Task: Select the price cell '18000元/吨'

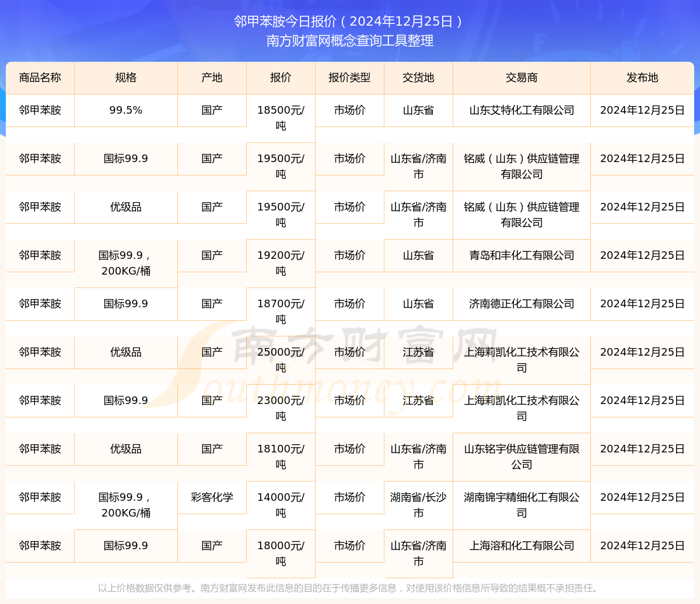Action: point(281,554)
